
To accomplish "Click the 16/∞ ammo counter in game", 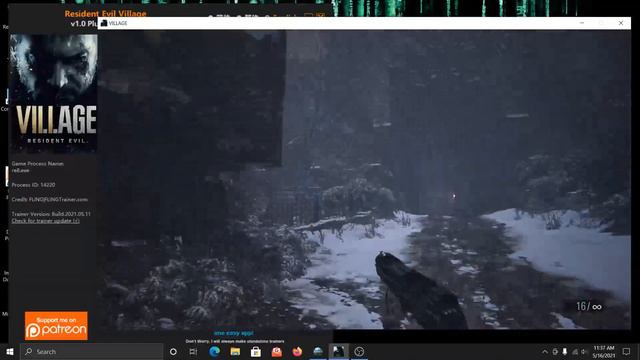I will (x=589, y=307).
